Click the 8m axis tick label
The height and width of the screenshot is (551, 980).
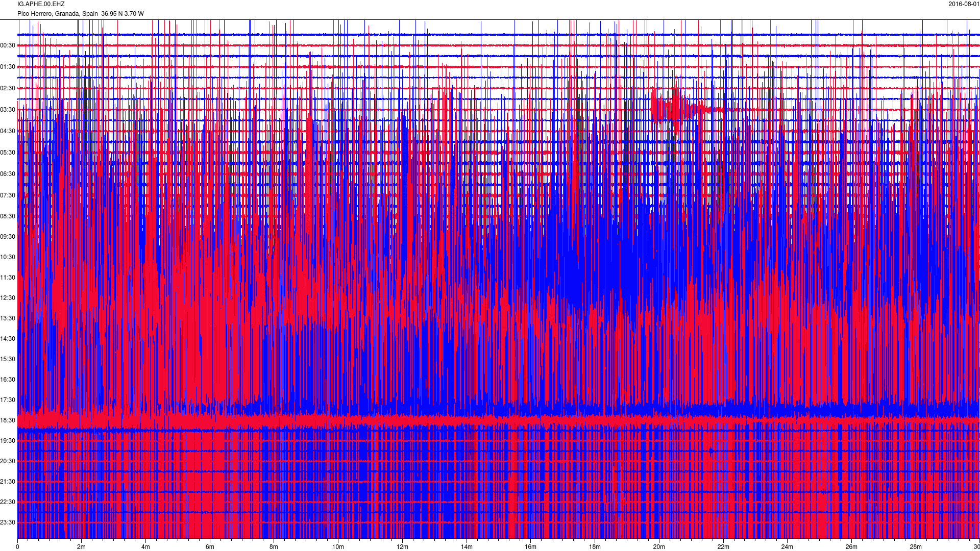click(274, 547)
